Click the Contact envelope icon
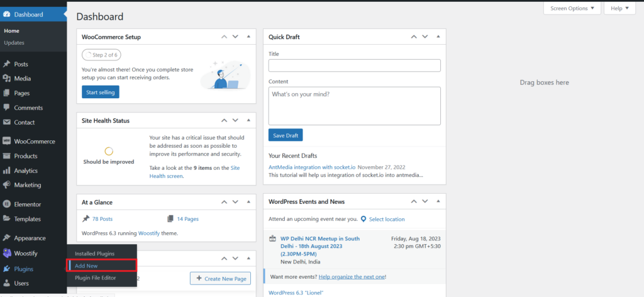This screenshot has width=644, height=297. pos(6,123)
